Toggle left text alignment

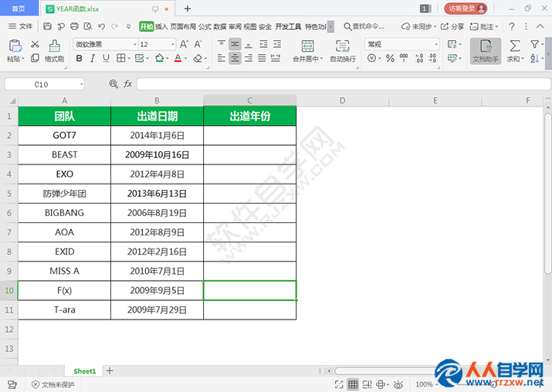click(x=221, y=58)
